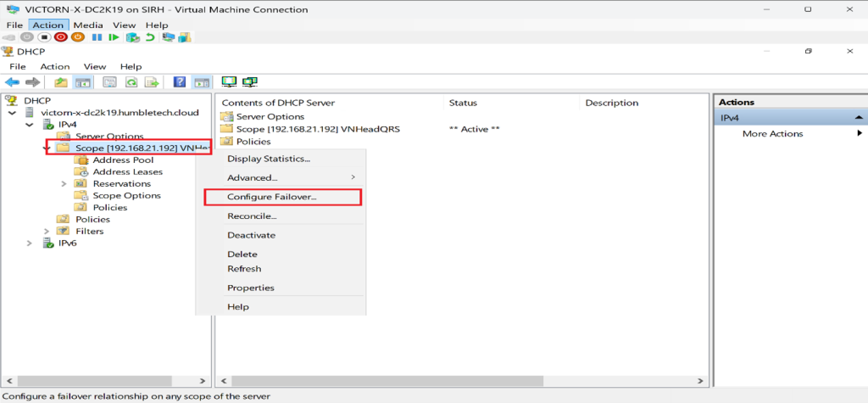Expand the Filters tree node
868x403 pixels.
point(47,231)
